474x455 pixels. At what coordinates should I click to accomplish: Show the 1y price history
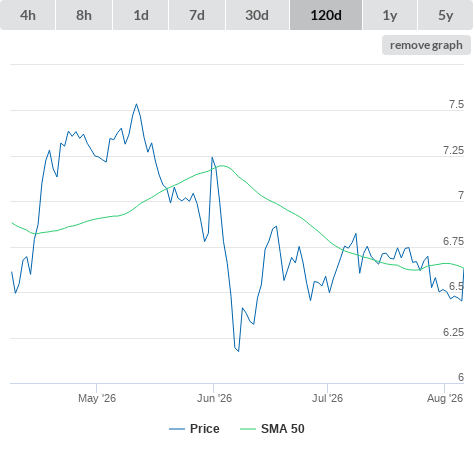tap(390, 15)
